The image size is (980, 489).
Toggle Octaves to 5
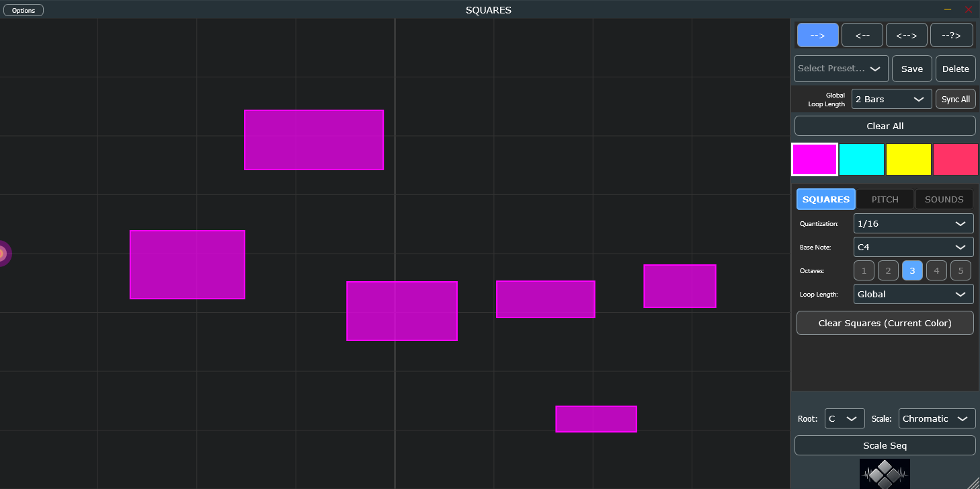(x=961, y=270)
